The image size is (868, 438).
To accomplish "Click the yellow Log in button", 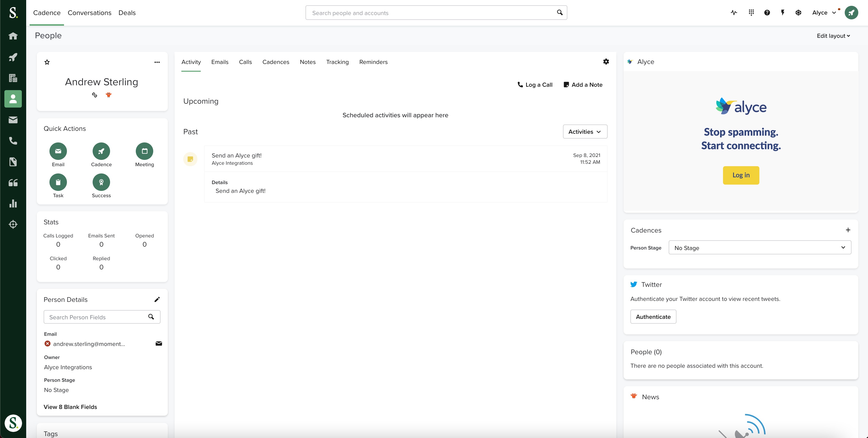I will pyautogui.click(x=741, y=175).
